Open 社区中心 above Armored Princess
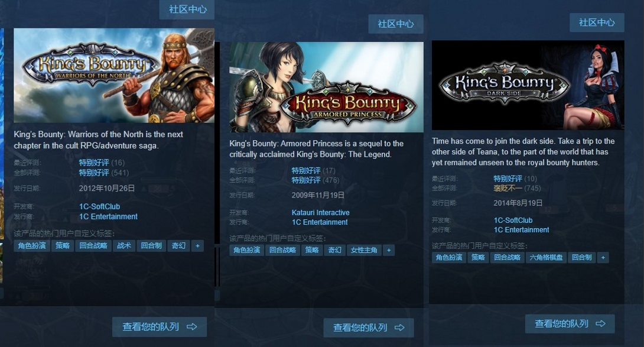 point(395,24)
